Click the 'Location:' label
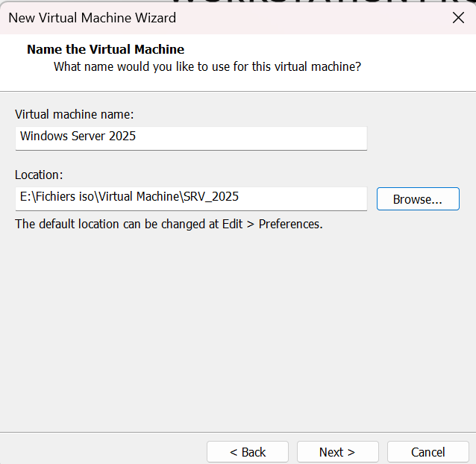 pyautogui.click(x=39, y=175)
